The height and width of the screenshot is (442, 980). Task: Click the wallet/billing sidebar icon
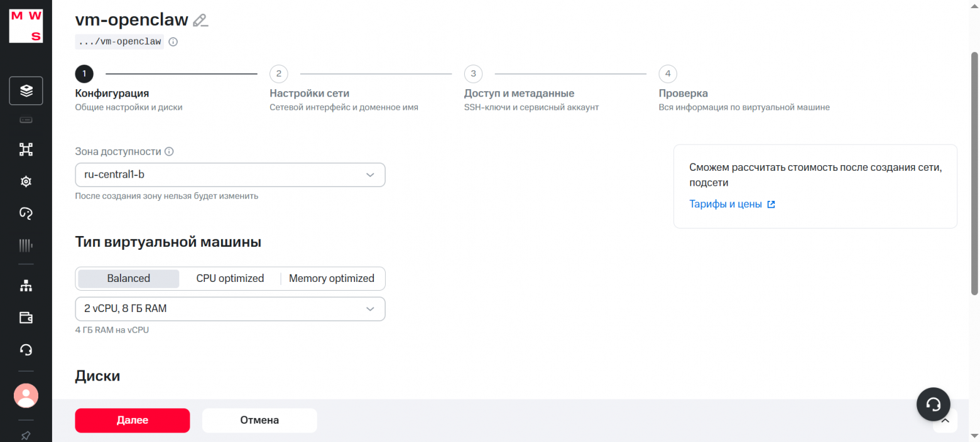pos(25,318)
